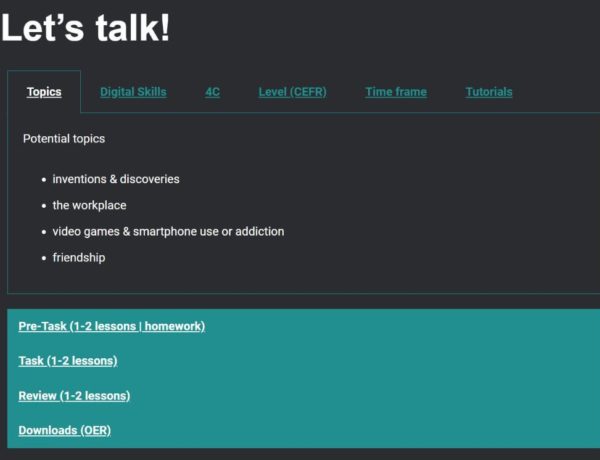Click the "inventions & discoveries" list item
This screenshot has height=460, width=600.
[116, 179]
